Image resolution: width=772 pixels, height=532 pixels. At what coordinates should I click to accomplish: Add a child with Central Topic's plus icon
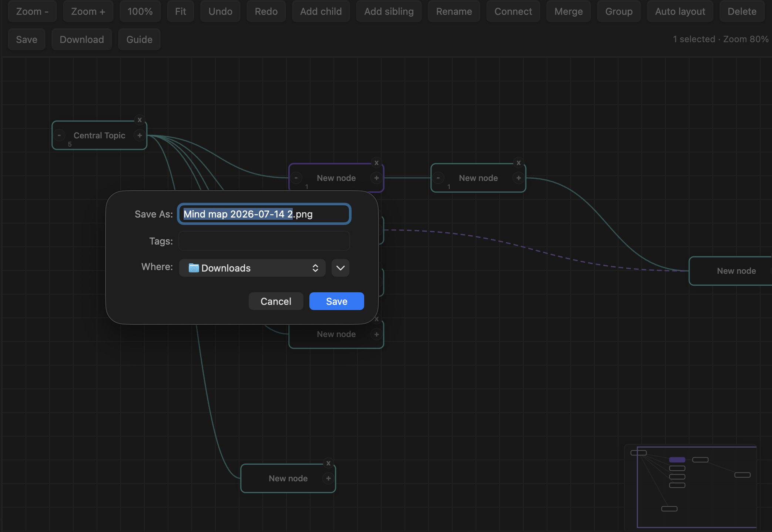tap(140, 135)
